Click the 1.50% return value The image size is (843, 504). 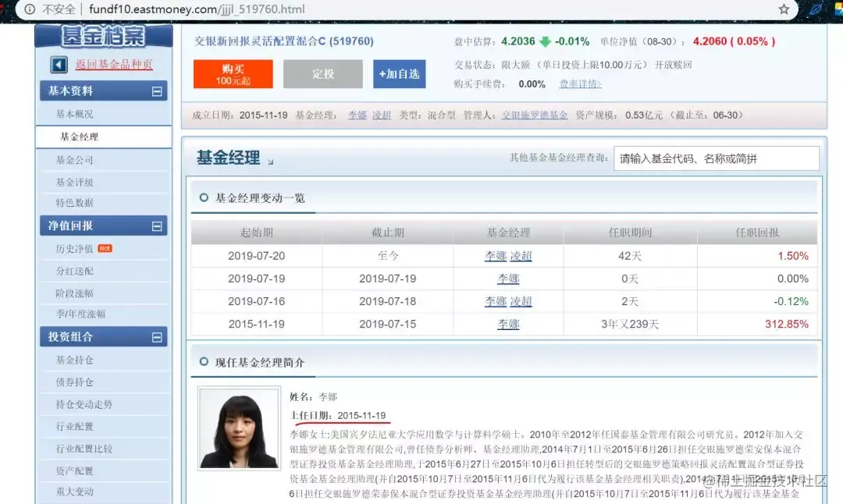click(793, 256)
